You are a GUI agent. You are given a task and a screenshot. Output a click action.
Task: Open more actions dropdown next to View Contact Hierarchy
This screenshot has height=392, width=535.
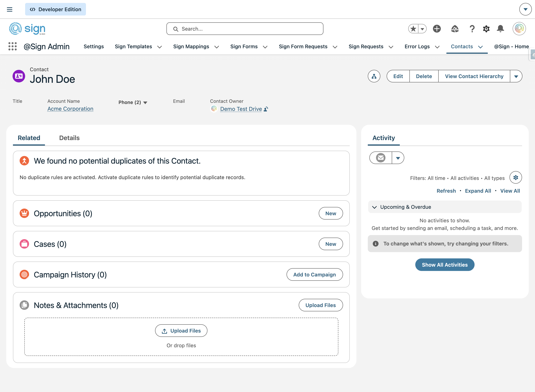click(516, 76)
